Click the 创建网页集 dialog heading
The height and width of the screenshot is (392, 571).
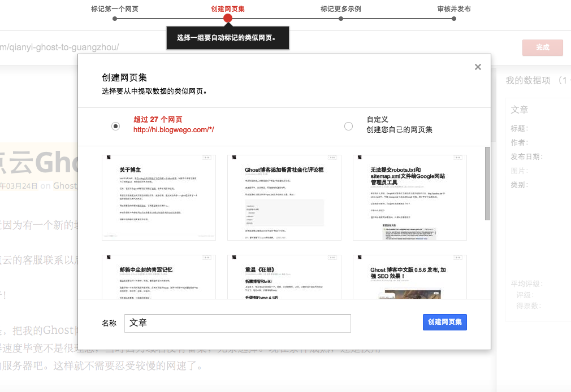[x=124, y=77]
